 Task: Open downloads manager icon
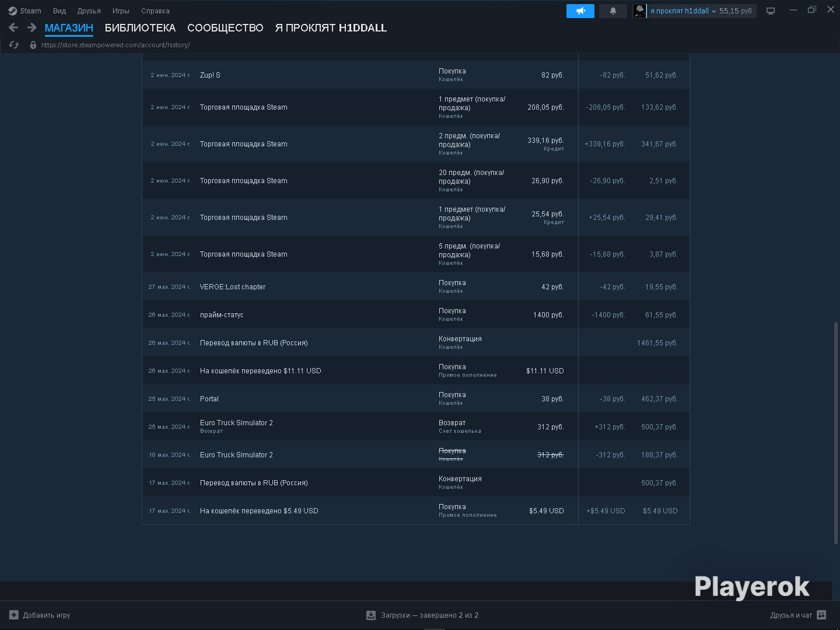(x=371, y=615)
